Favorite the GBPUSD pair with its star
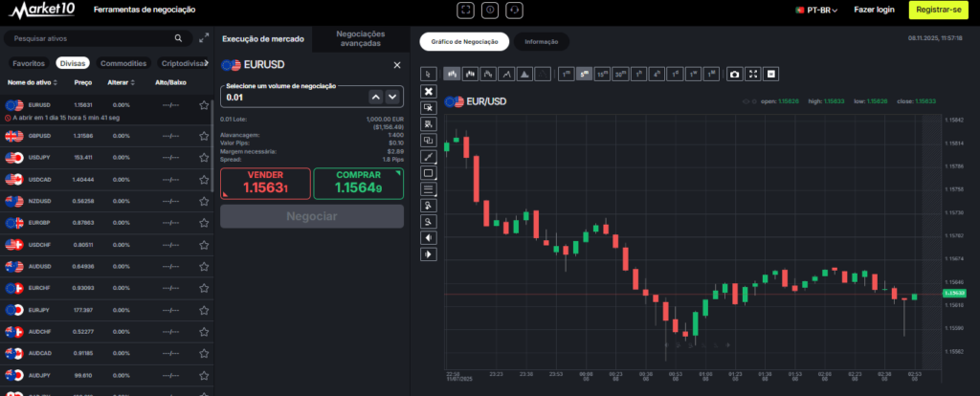This screenshot has height=396, width=980. [x=204, y=136]
